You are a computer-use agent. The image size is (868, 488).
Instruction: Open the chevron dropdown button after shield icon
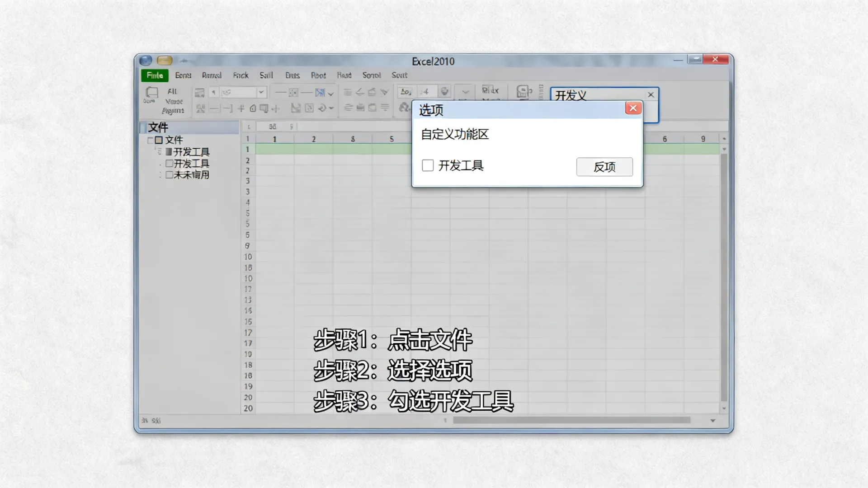[x=465, y=92]
